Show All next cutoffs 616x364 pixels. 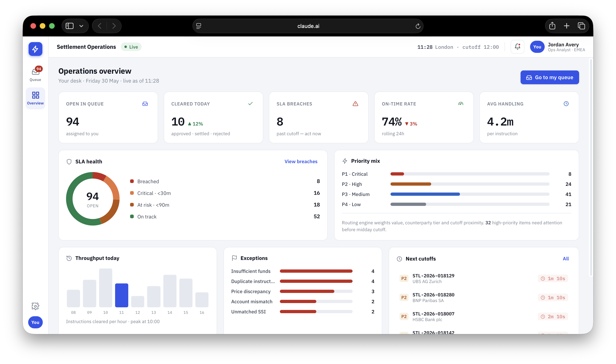coord(566,259)
